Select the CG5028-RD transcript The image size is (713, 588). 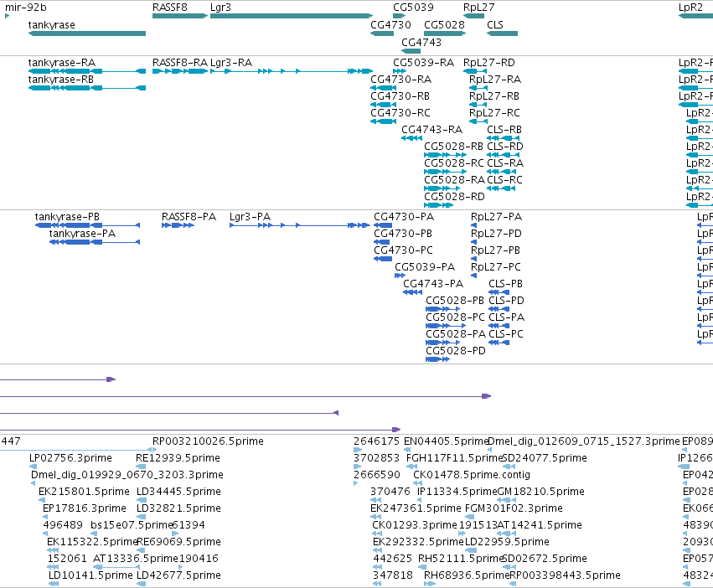(x=438, y=205)
